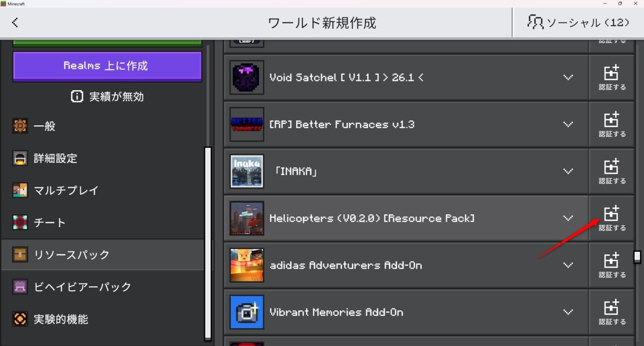Open the 詳細設定 tab

pos(103,158)
